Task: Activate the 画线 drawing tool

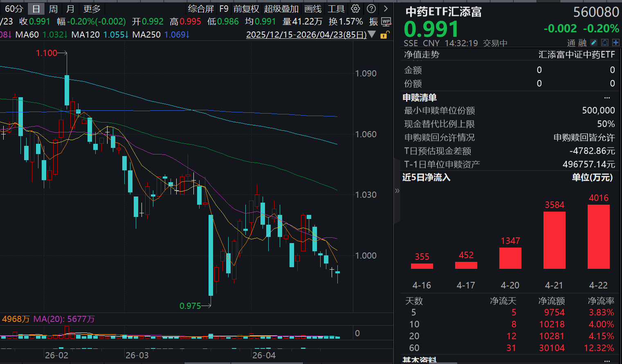Action: point(313,9)
